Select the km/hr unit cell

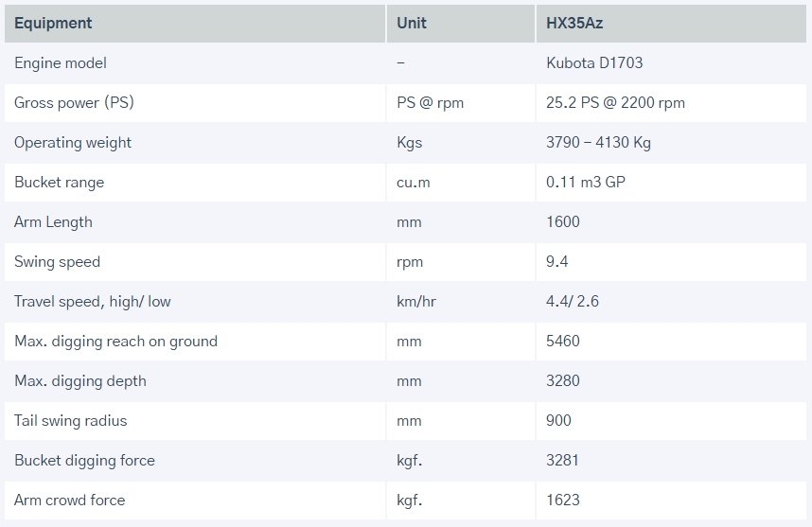coord(416,302)
